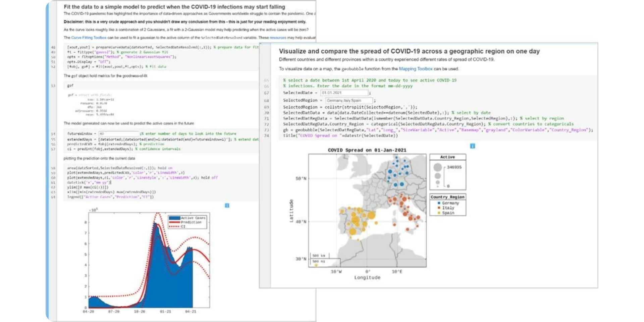Click the COVID Spread map title
This screenshot has height=322, width=644.
coord(367,150)
